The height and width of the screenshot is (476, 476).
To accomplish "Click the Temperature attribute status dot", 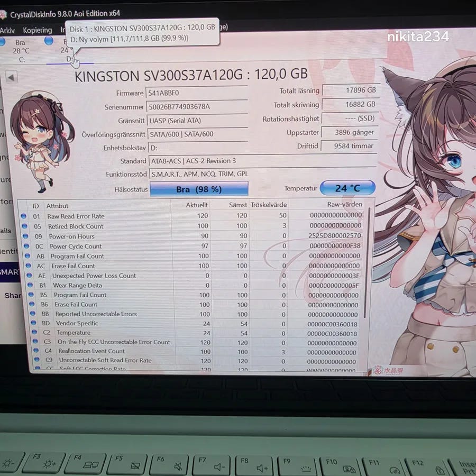I will coord(34,332).
